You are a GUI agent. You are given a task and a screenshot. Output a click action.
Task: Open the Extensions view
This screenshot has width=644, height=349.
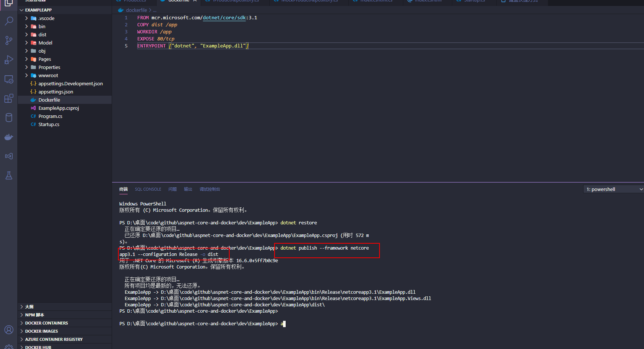click(9, 98)
